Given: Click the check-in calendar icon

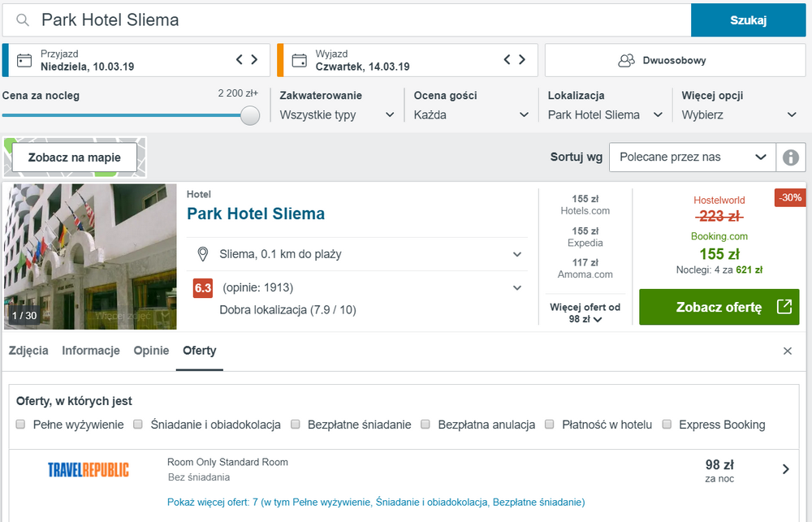Looking at the screenshot, I should click(x=24, y=61).
